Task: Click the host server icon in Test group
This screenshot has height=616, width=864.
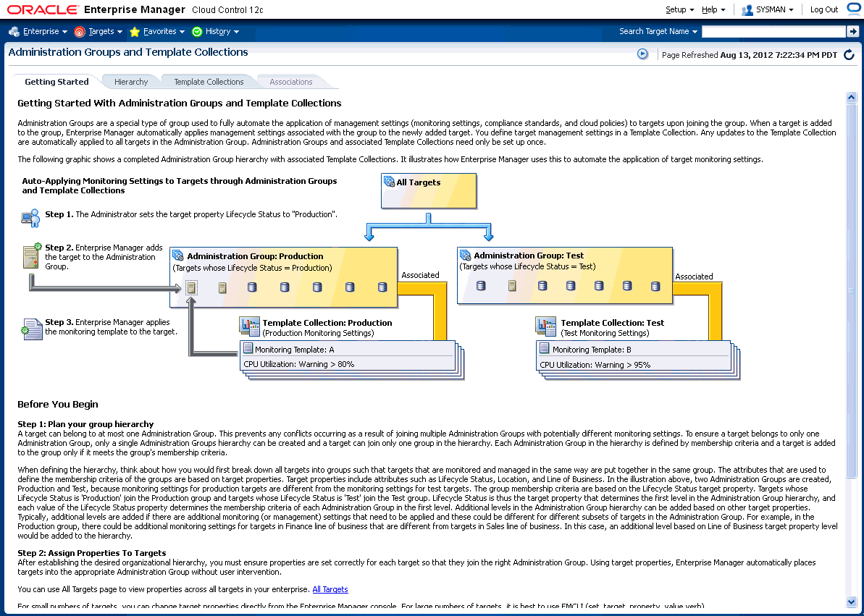Action: (513, 285)
